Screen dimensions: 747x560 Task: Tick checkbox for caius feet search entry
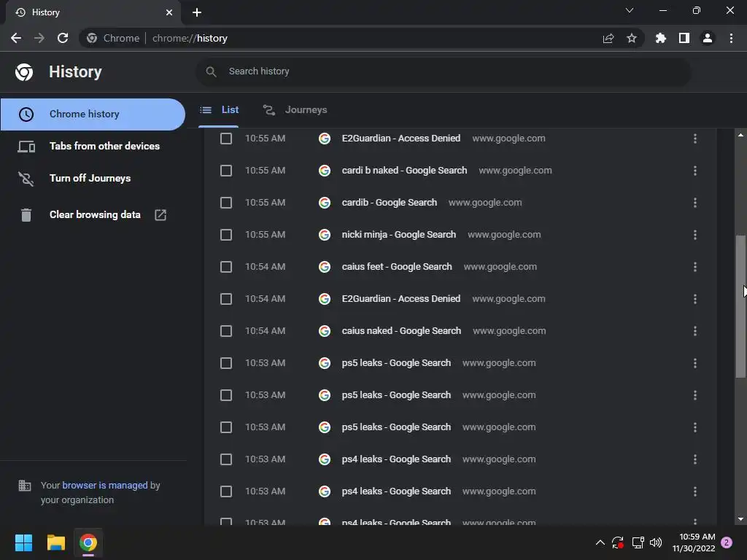[x=226, y=267]
